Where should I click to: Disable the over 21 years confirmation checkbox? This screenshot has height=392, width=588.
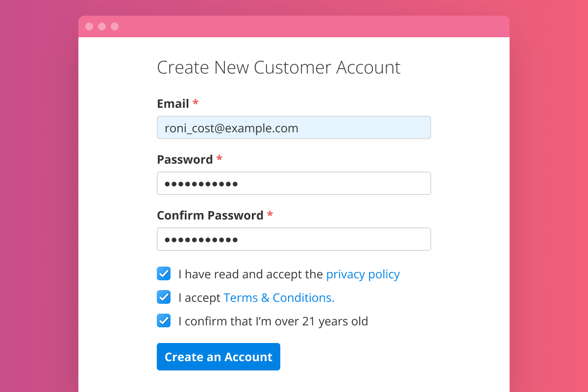tap(164, 321)
